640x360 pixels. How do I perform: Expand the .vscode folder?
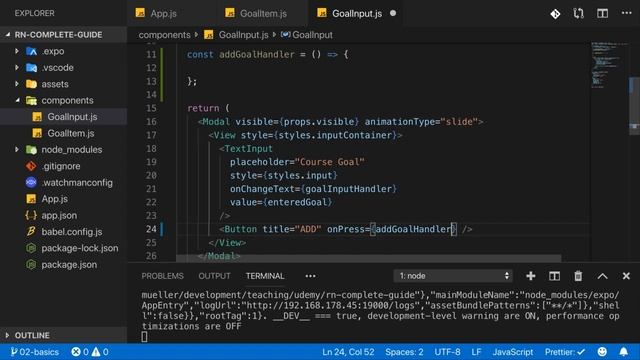[17, 67]
